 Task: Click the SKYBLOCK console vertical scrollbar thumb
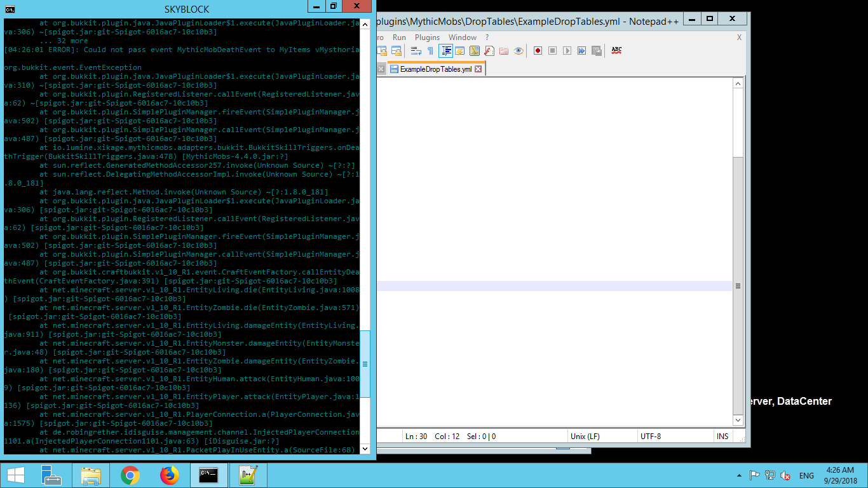pyautogui.click(x=365, y=364)
